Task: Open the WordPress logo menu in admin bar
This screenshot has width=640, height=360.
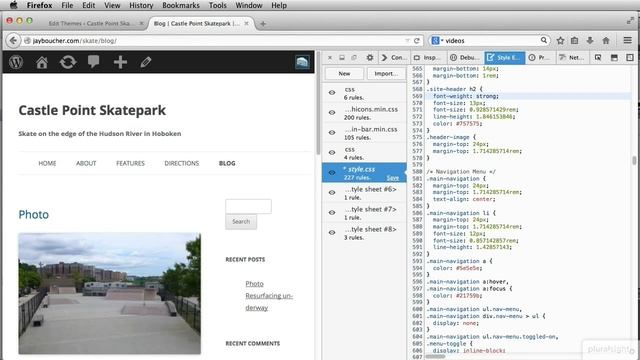Action: pyautogui.click(x=16, y=62)
